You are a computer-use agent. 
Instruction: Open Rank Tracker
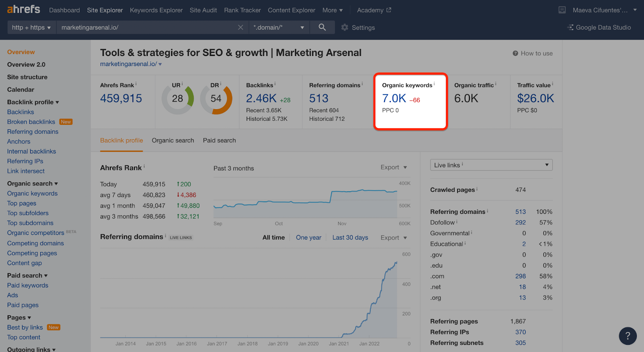242,10
